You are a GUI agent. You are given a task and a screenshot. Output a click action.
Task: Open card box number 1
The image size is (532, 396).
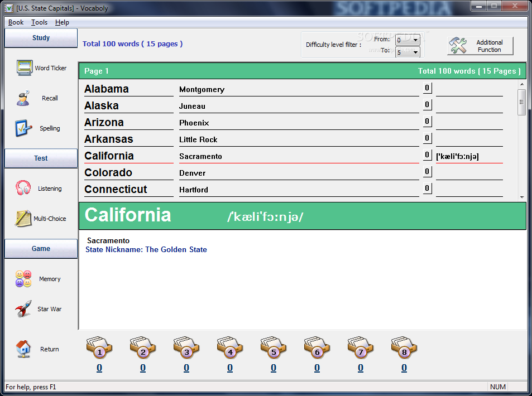pyautogui.click(x=99, y=347)
